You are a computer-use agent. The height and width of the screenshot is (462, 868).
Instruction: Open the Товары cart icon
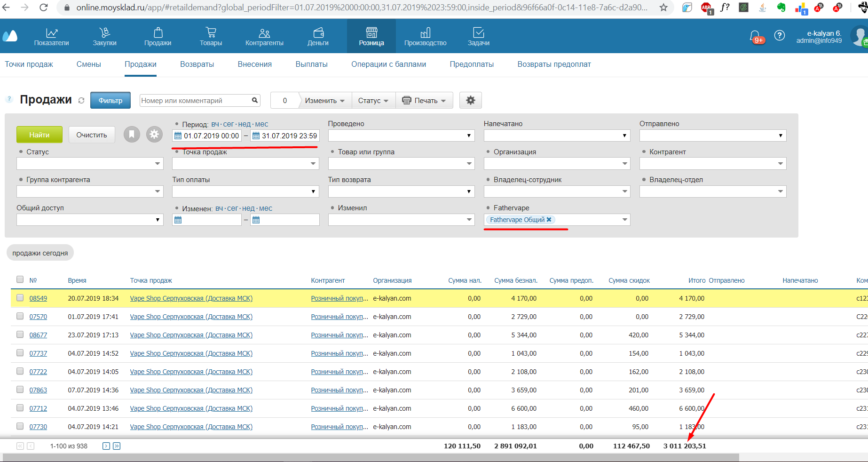211,33
